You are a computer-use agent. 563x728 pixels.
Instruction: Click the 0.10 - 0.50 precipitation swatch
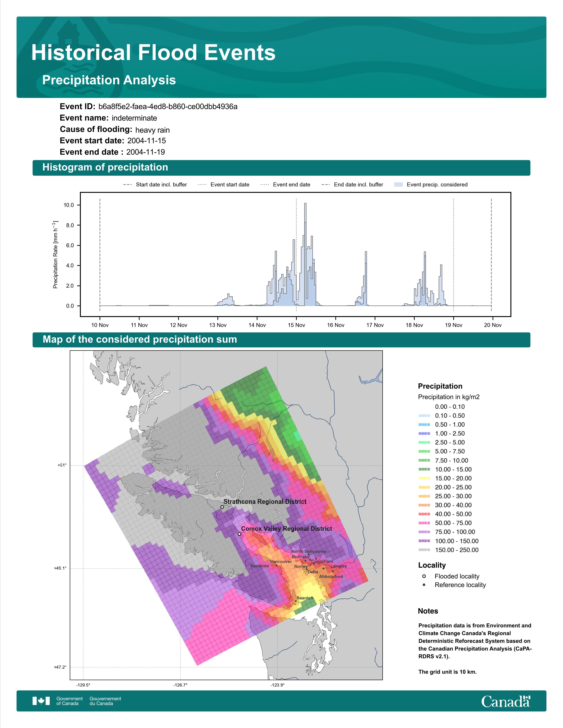[424, 416]
